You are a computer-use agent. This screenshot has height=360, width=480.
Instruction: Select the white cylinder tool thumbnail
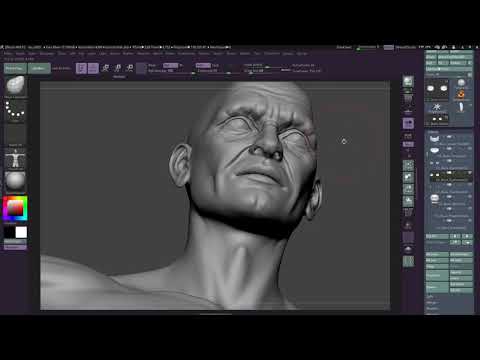click(461, 107)
